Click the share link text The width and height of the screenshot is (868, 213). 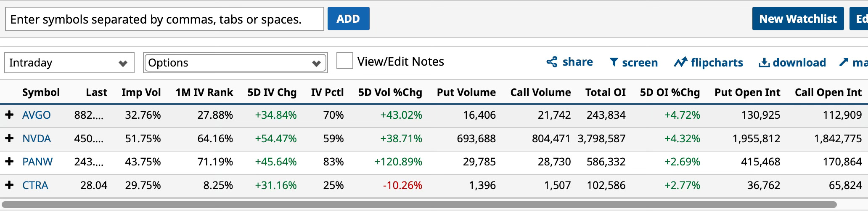click(577, 62)
